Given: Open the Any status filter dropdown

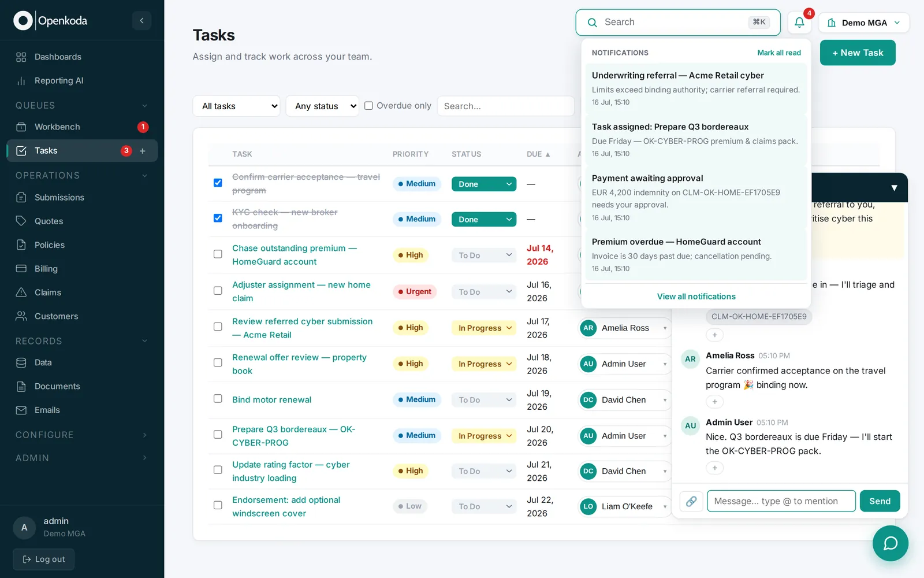Looking at the screenshot, I should 322,106.
